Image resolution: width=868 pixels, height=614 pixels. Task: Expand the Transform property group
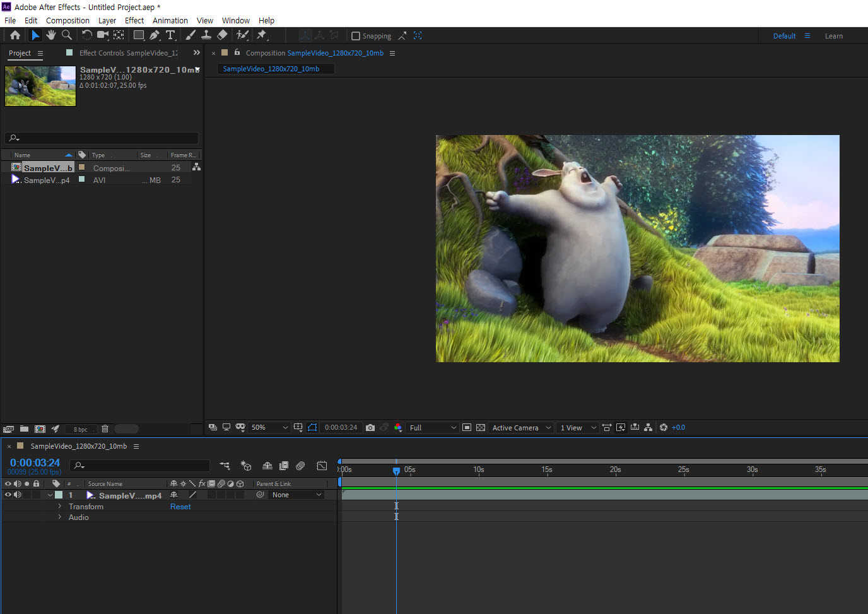pos(60,506)
